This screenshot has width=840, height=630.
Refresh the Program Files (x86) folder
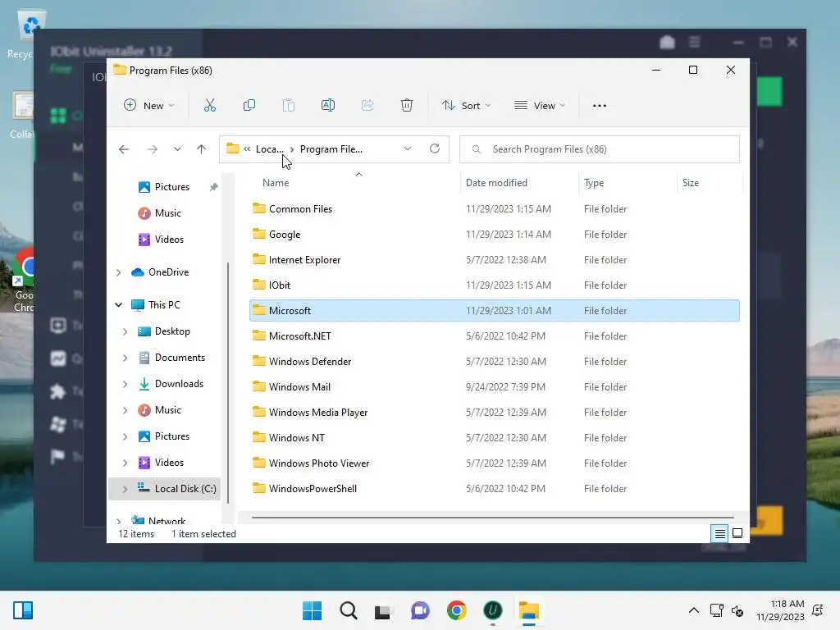435,149
